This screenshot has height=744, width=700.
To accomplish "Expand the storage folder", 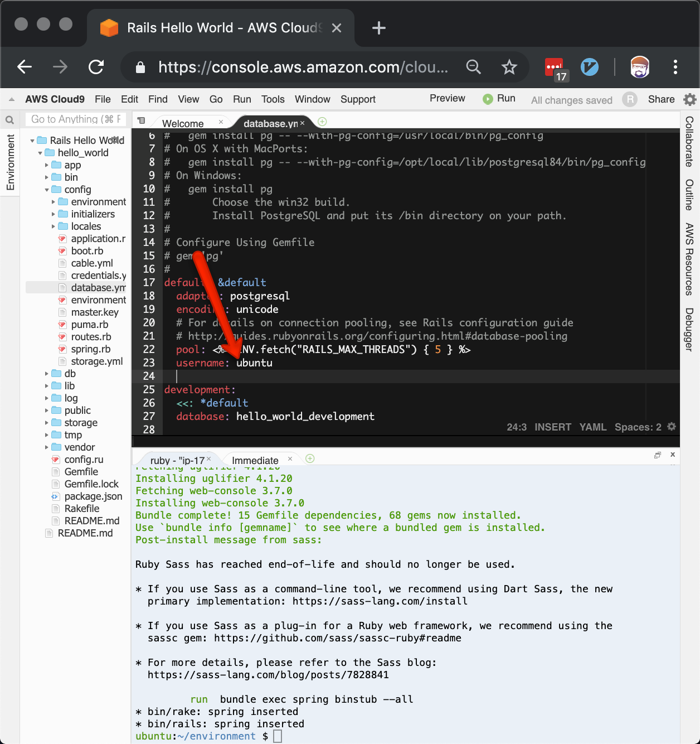I will pyautogui.click(x=47, y=423).
